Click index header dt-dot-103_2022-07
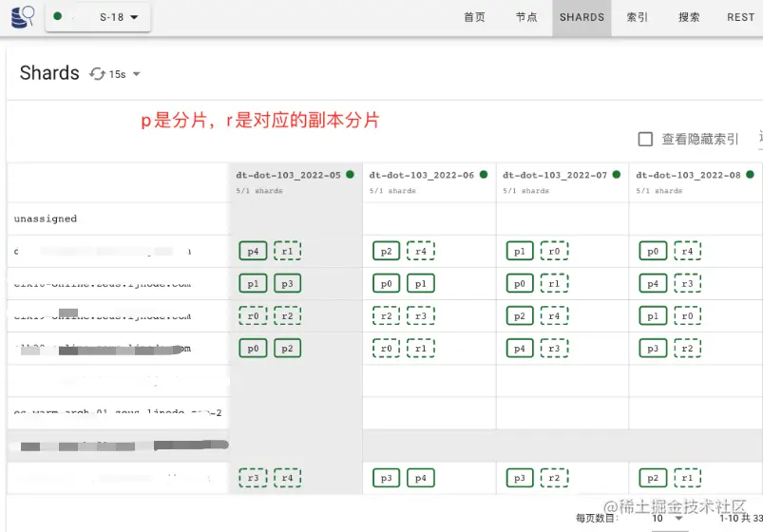The width and height of the screenshot is (763, 532). click(555, 175)
